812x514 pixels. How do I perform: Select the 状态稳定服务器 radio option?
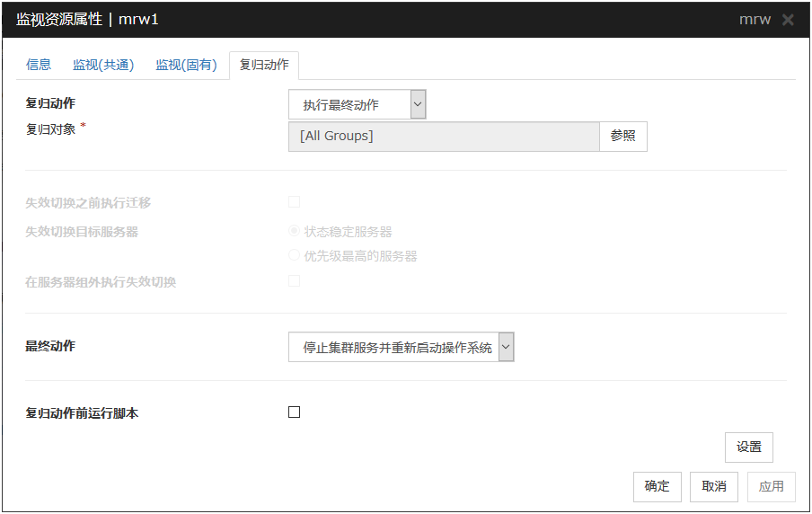tap(294, 232)
